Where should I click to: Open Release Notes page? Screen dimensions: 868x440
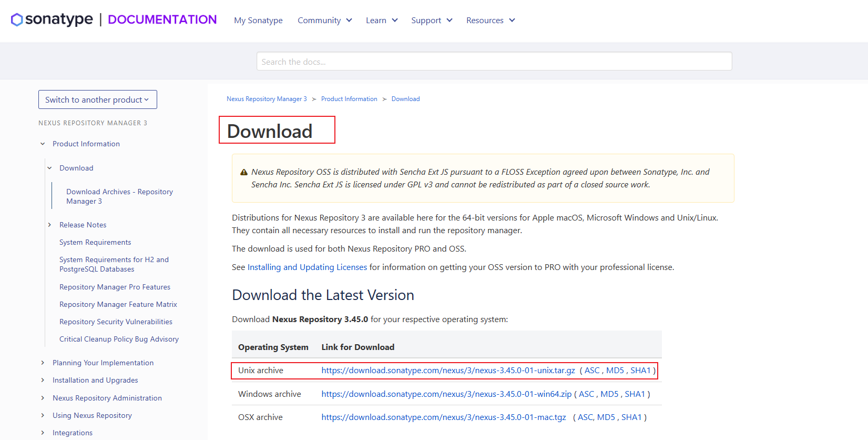tap(83, 225)
